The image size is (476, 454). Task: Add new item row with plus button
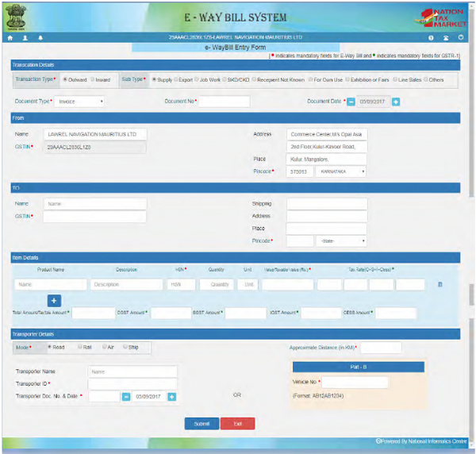[x=55, y=300]
